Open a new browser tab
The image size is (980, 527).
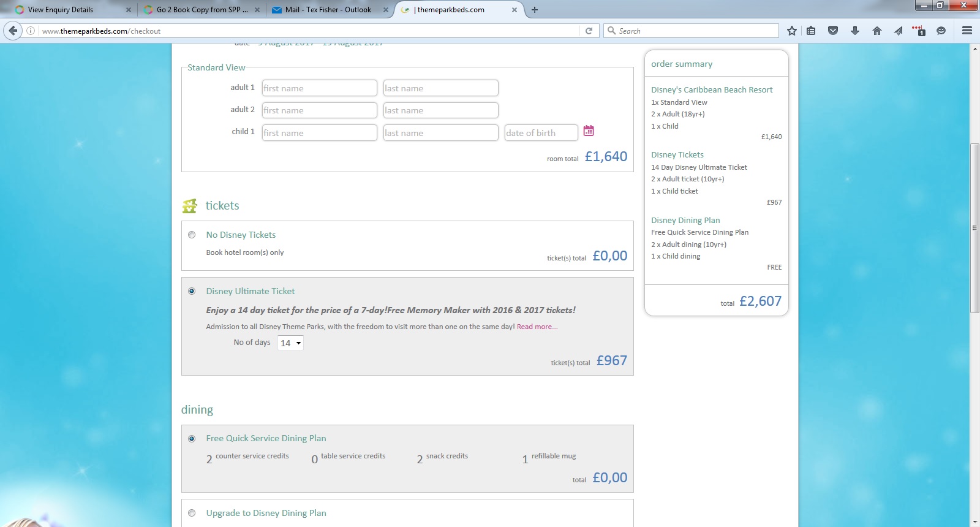pyautogui.click(x=535, y=10)
